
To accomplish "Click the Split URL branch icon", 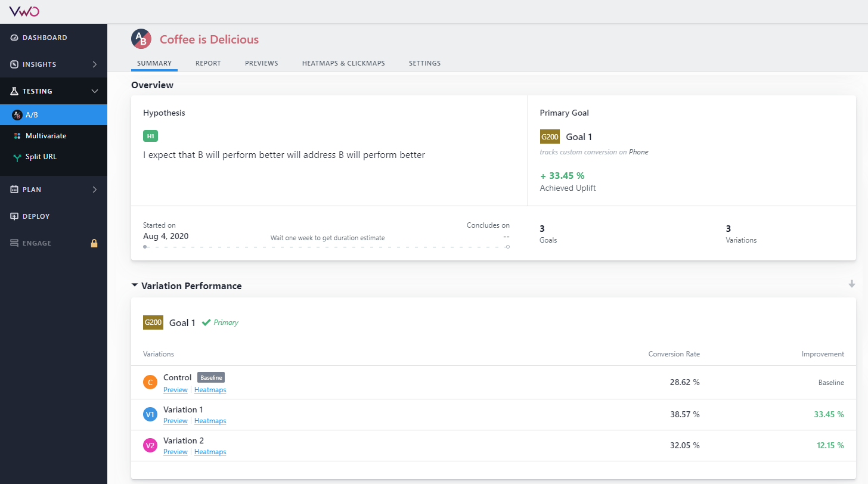I will (x=17, y=157).
